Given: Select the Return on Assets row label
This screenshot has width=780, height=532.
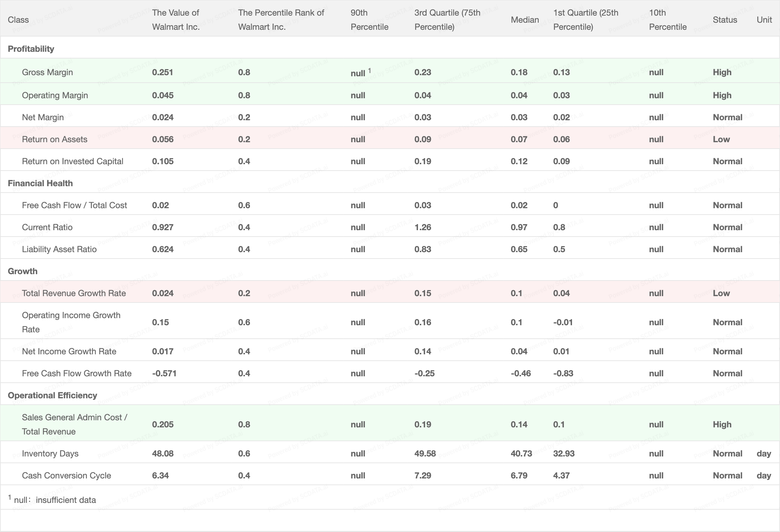Looking at the screenshot, I should [54, 139].
